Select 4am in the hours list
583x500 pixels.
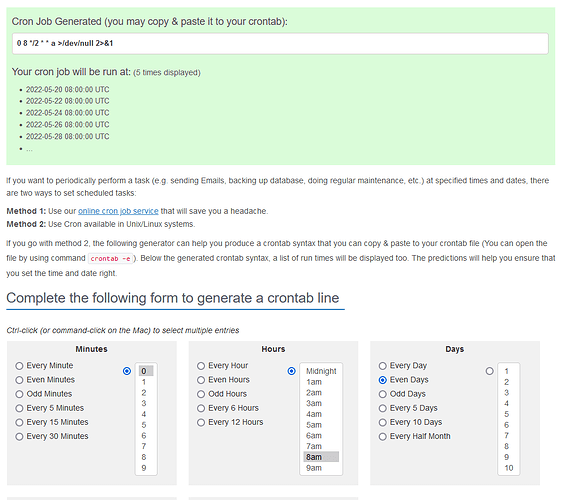[x=321, y=414]
